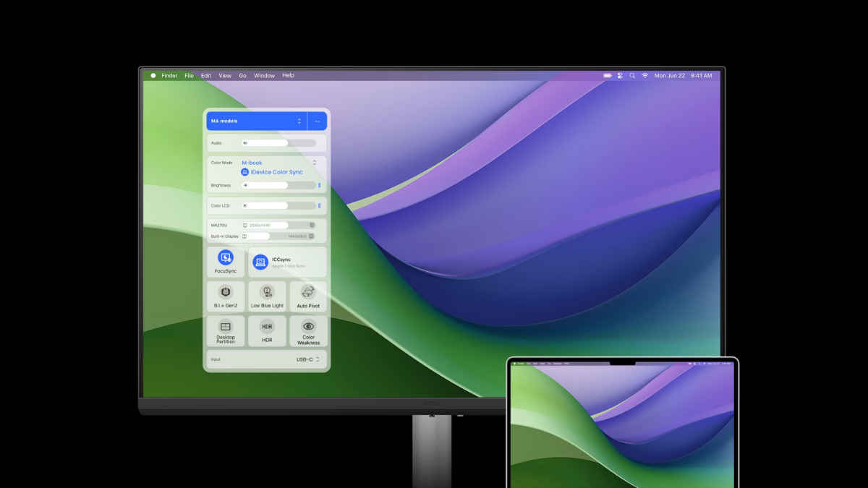Open the FocuSync feature

[x=226, y=258]
